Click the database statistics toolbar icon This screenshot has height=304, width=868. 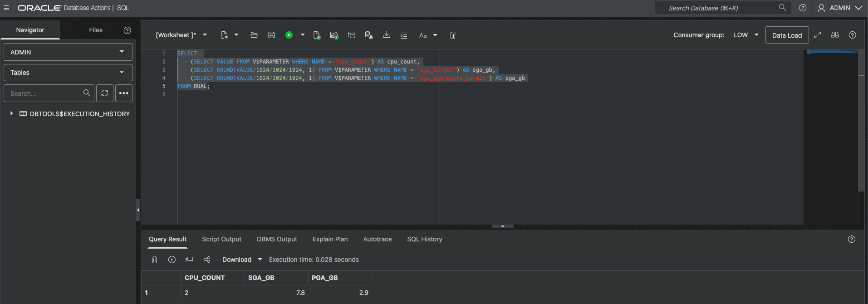tap(369, 35)
